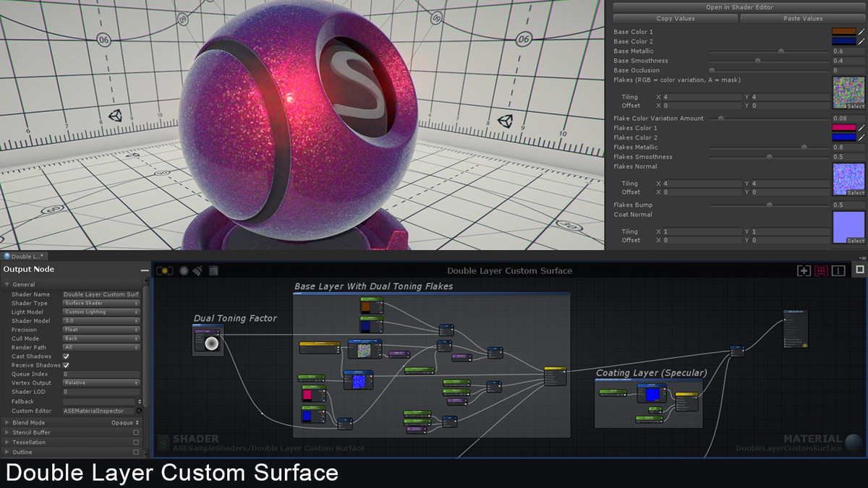This screenshot has height=488, width=868.
Task: Click the material sphere icon at bottom right
Action: 854,442
